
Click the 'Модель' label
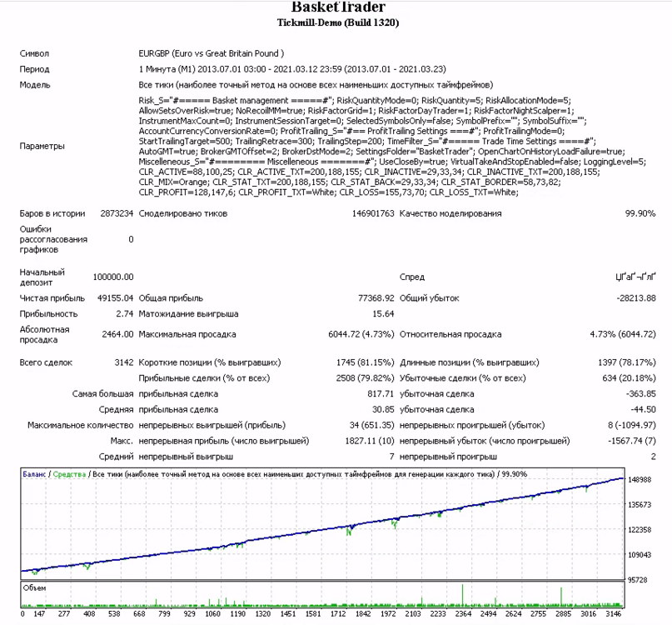35,85
